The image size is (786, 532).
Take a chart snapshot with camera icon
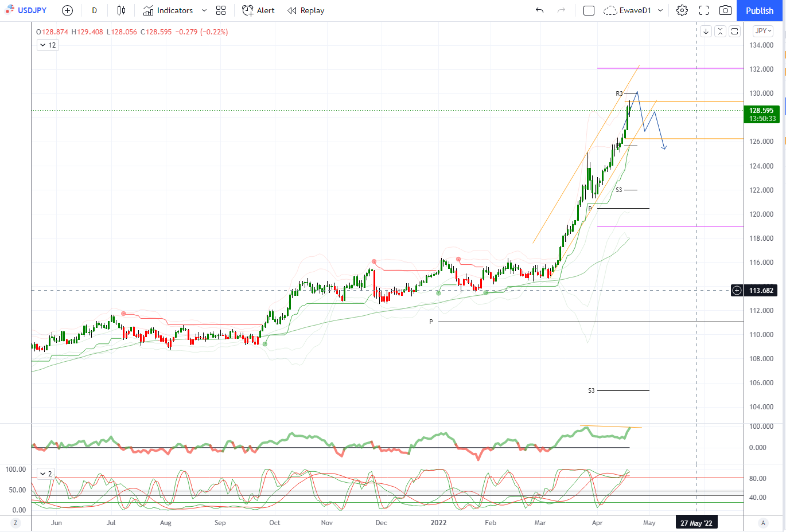click(x=725, y=10)
